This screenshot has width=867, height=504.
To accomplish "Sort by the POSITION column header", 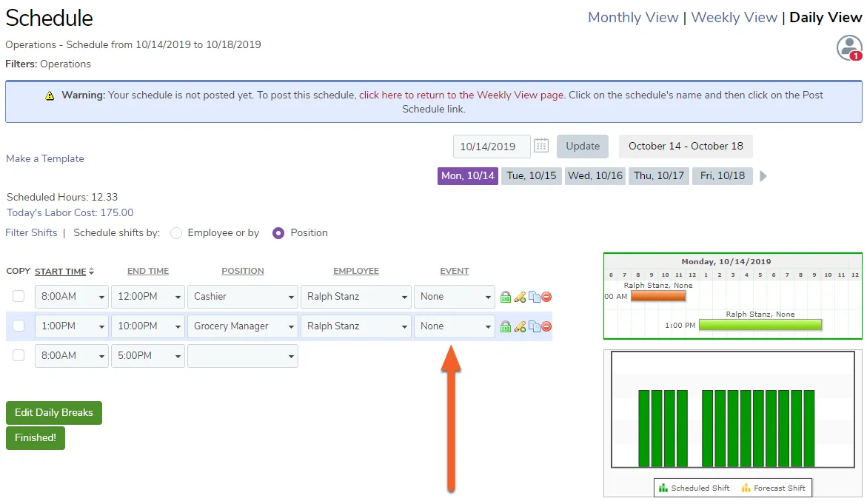I will (x=243, y=272).
